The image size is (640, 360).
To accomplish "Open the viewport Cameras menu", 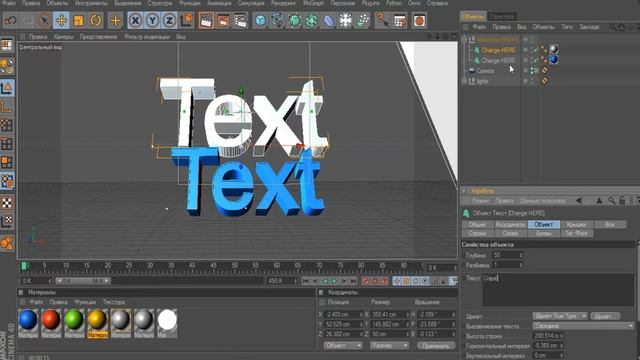I will coord(63,37).
